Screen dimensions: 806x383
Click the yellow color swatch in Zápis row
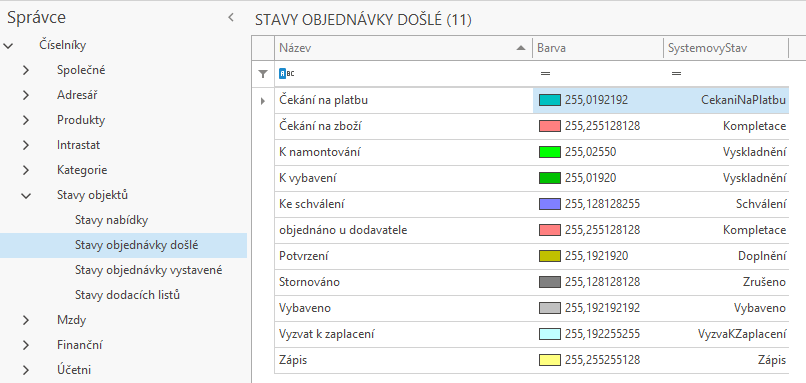point(549,360)
